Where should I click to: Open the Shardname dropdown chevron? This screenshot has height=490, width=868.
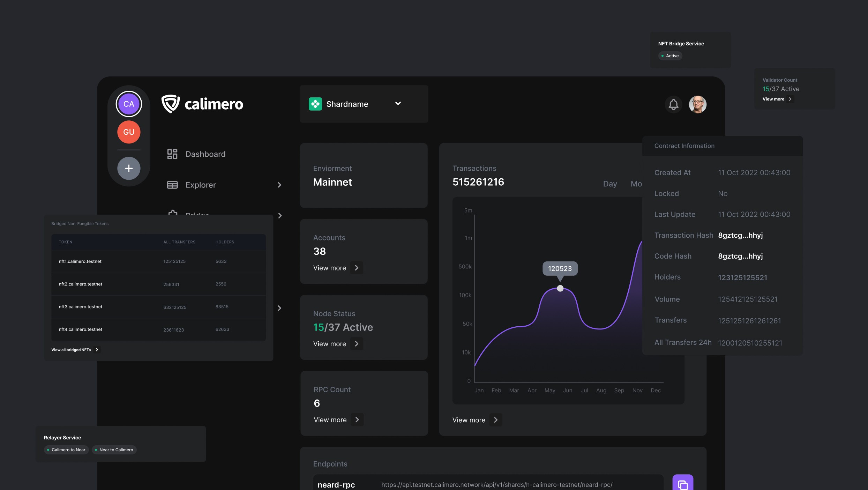[x=398, y=104]
